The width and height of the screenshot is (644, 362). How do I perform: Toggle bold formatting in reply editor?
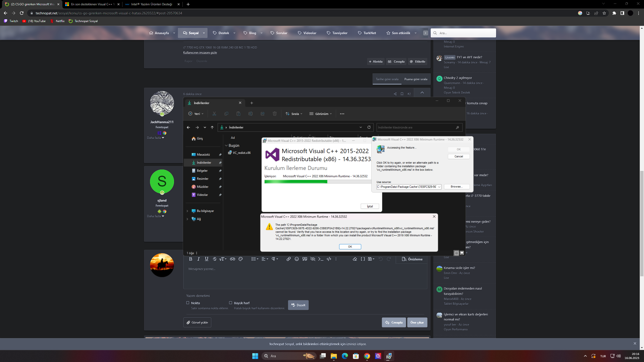pyautogui.click(x=191, y=259)
